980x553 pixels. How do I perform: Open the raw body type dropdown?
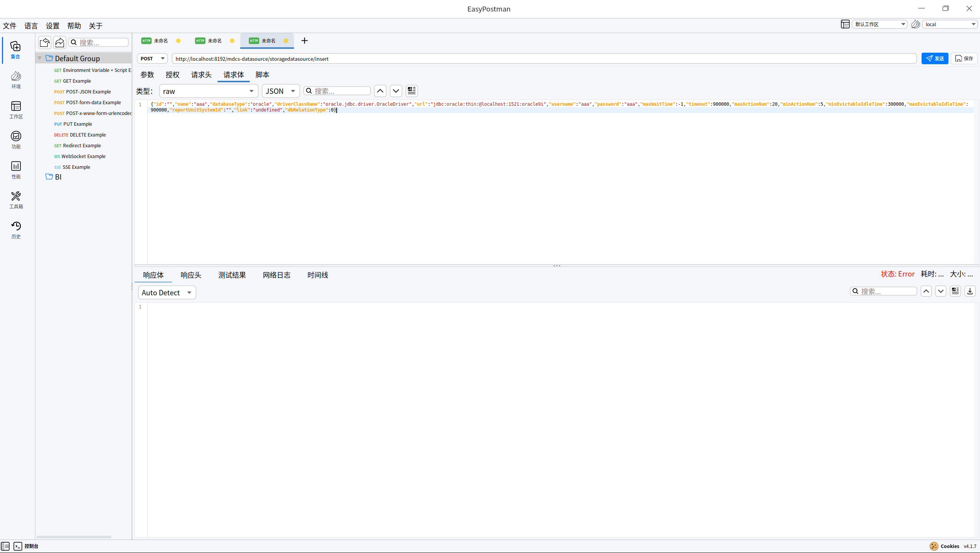(x=208, y=91)
